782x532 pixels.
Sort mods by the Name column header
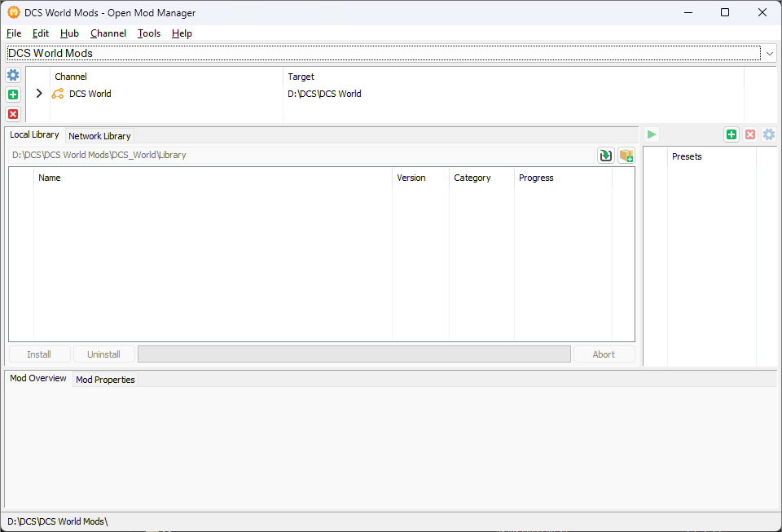[212, 178]
